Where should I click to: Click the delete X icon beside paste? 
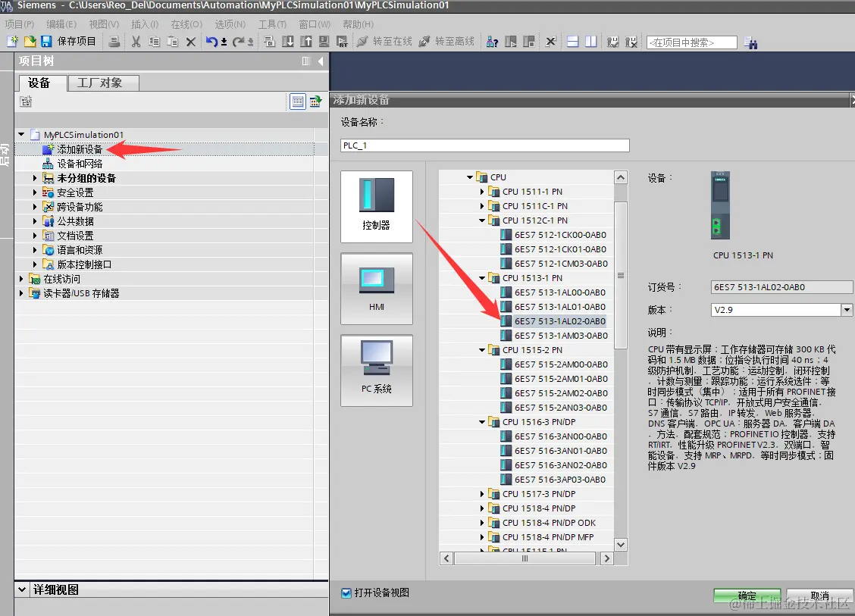pos(191,42)
